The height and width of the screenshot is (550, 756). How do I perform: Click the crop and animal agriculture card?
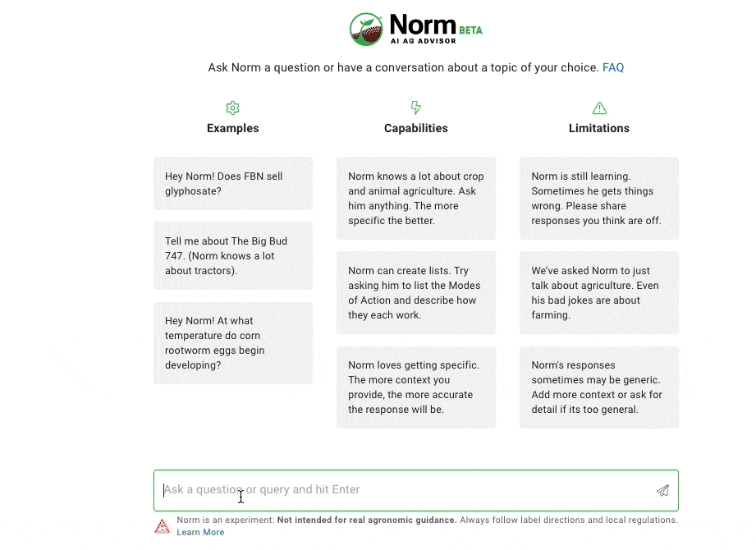pos(416,199)
